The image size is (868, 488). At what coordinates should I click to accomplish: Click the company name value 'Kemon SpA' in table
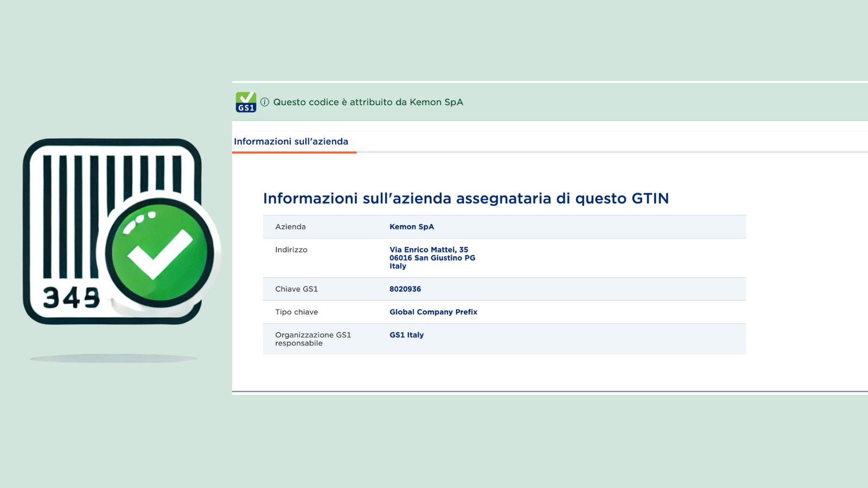tap(412, 227)
